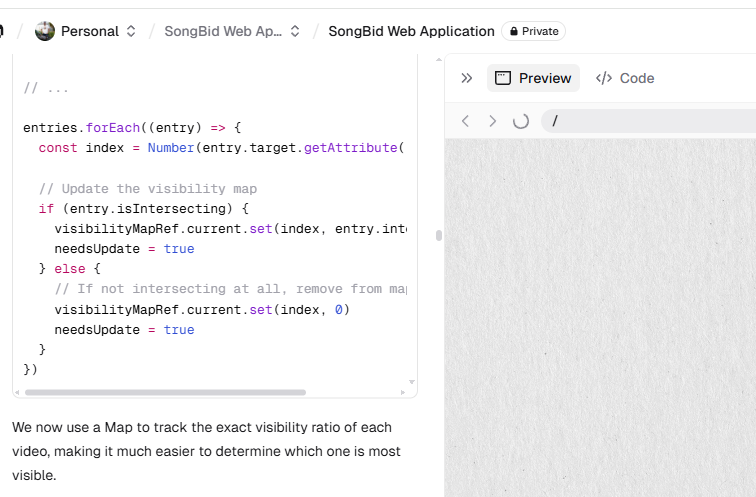Click the Private visibility badge text
The width and height of the screenshot is (756, 497).
540,31
